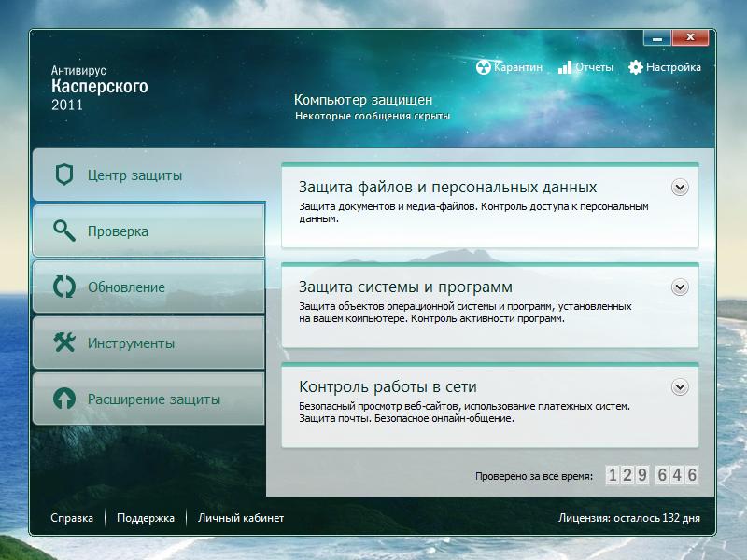Image resolution: width=747 pixels, height=560 pixels.
Task: Click the shield icon of Центр защиты
Action: (64, 175)
